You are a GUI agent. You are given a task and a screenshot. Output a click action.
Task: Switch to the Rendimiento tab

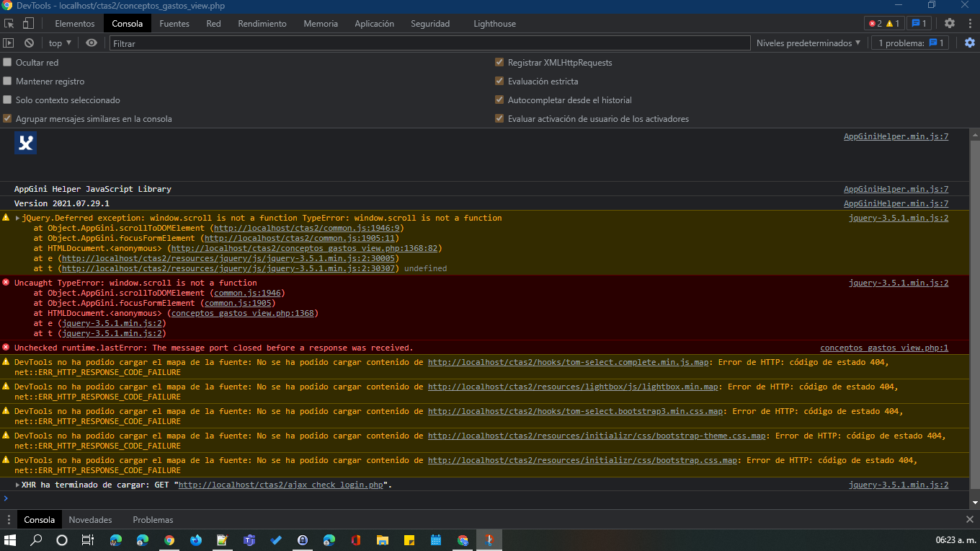point(262,24)
